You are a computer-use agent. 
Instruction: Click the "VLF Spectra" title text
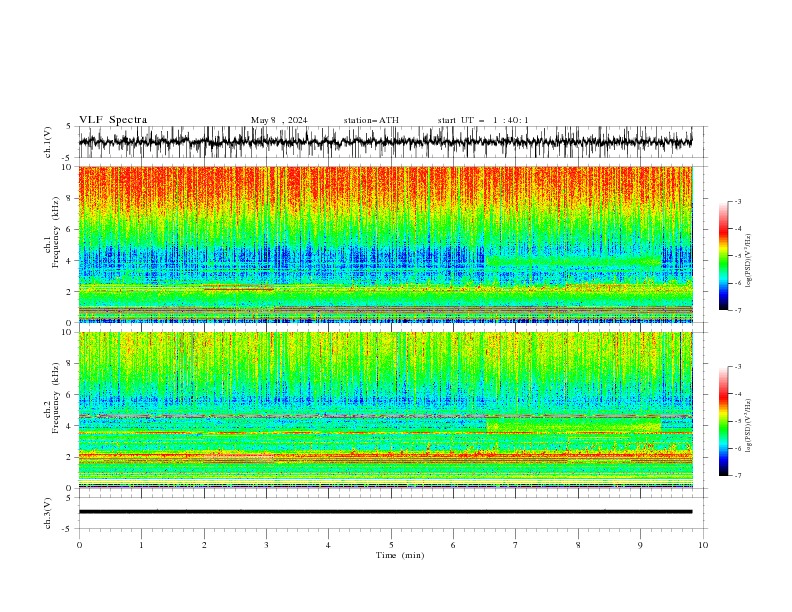pyautogui.click(x=113, y=120)
